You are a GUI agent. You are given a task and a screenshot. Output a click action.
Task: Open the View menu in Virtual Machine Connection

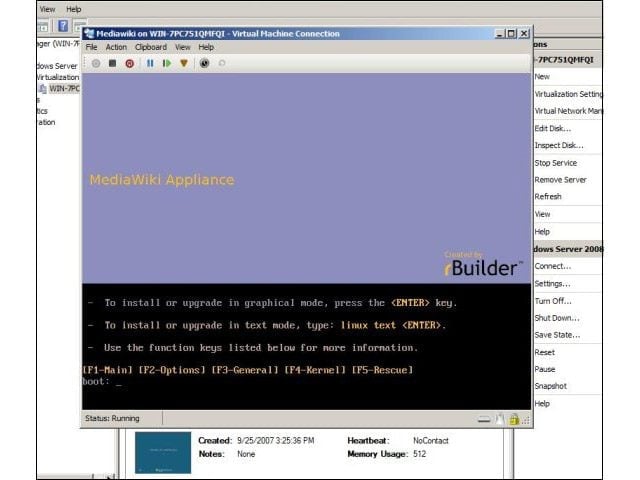point(183,47)
